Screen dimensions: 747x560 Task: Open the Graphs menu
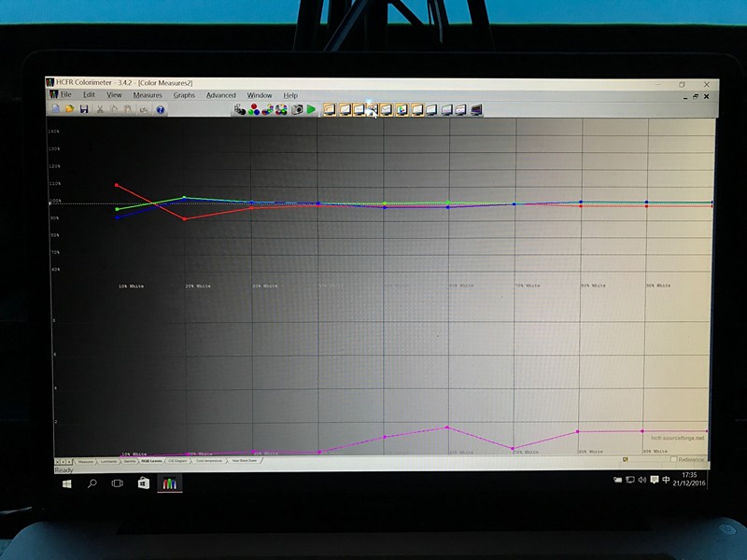184,95
